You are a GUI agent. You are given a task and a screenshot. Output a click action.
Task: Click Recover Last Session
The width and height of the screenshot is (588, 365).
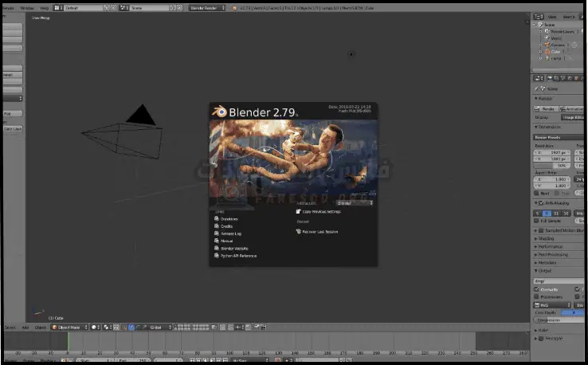[x=319, y=232]
